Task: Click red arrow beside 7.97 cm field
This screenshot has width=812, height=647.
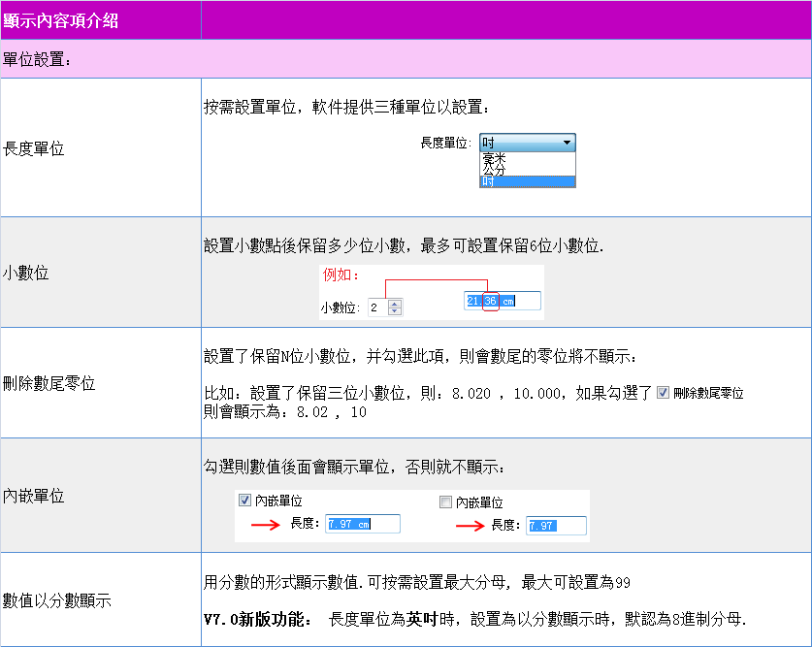Action: pos(265,526)
